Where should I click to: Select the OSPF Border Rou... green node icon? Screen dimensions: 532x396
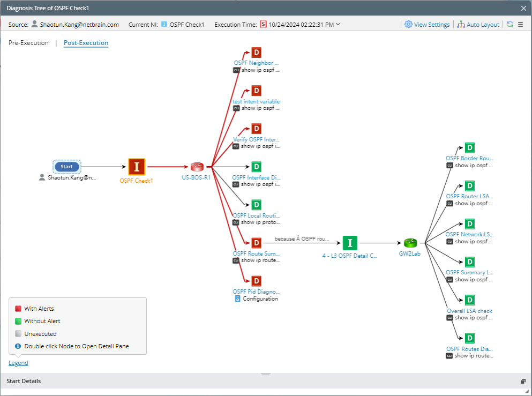click(x=469, y=147)
